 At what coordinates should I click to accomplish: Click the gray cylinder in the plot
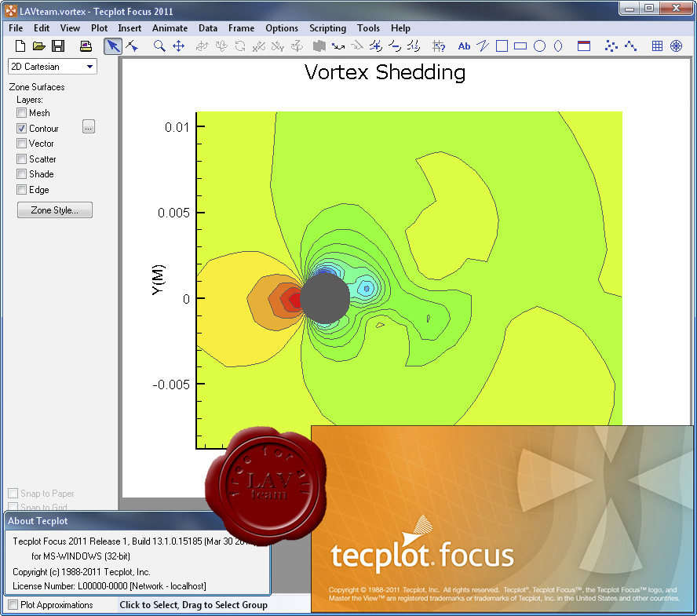325,298
